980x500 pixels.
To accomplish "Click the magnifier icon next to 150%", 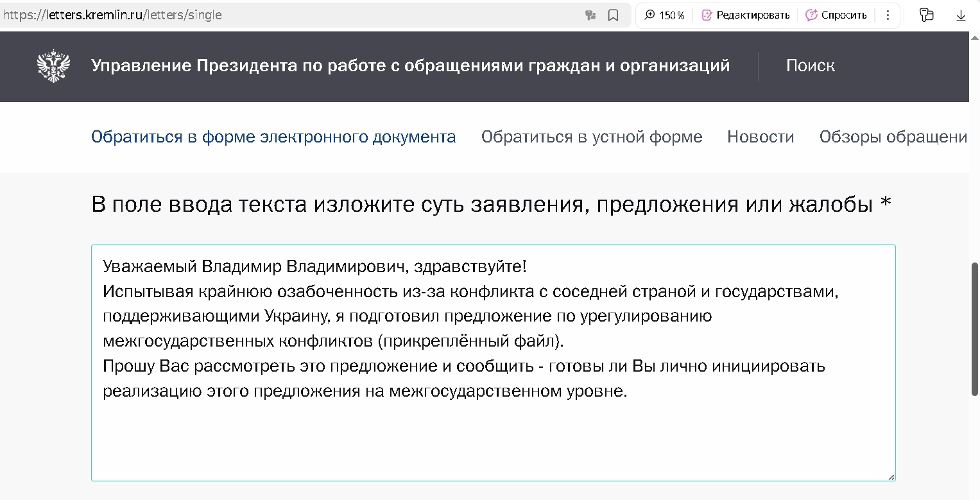I will [x=650, y=15].
